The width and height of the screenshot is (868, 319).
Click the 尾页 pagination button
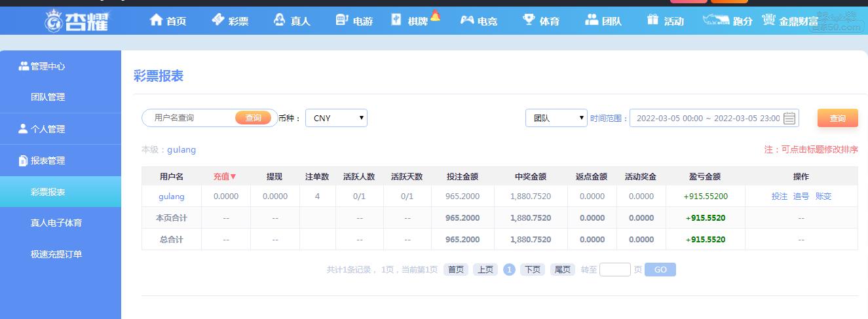562,269
